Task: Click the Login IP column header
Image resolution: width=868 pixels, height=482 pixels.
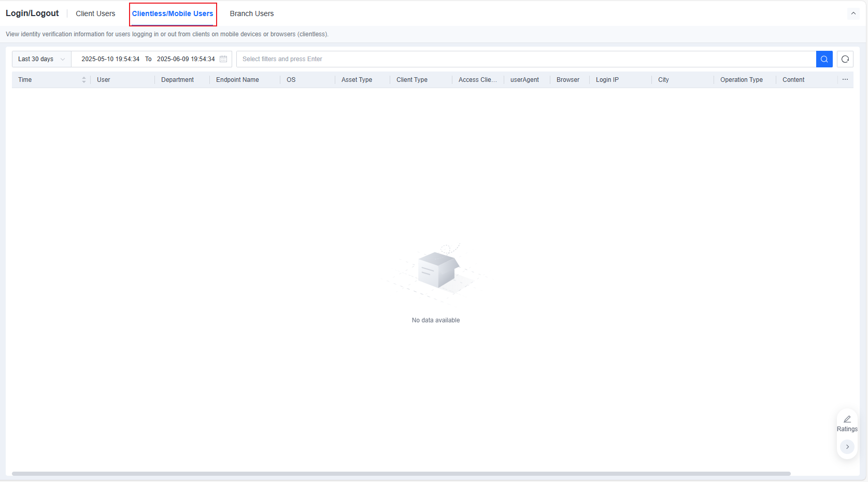Action: (607, 80)
